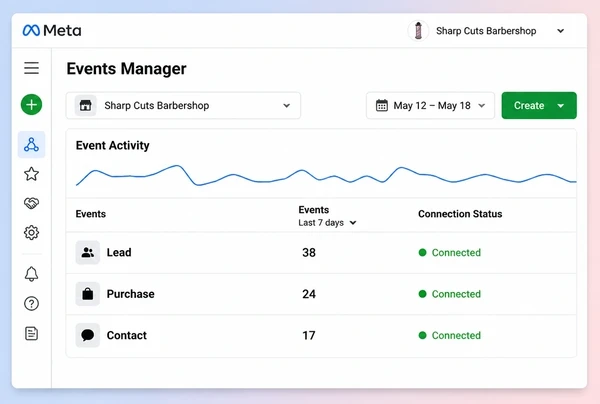This screenshot has height=404, width=600.
Task: Click the calendar icon in date range
Action: click(382, 106)
